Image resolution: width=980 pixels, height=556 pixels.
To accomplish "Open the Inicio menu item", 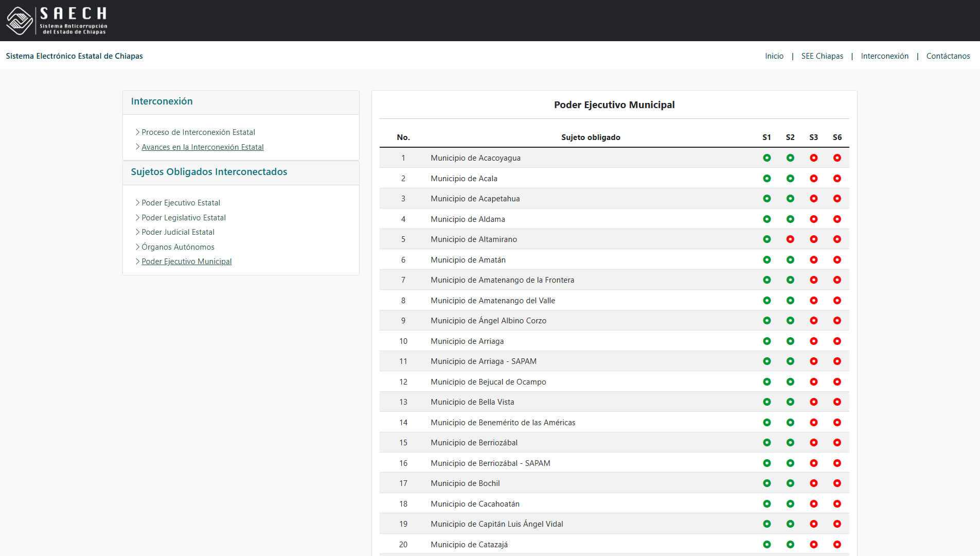I will coord(774,56).
